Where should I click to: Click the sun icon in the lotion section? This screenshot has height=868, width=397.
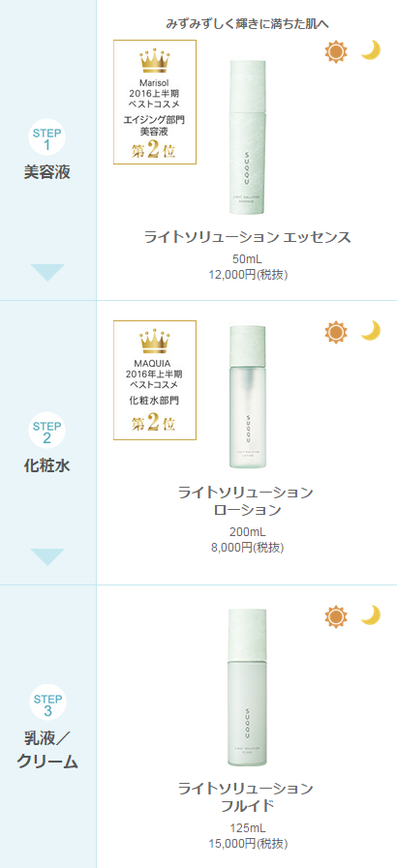click(336, 332)
